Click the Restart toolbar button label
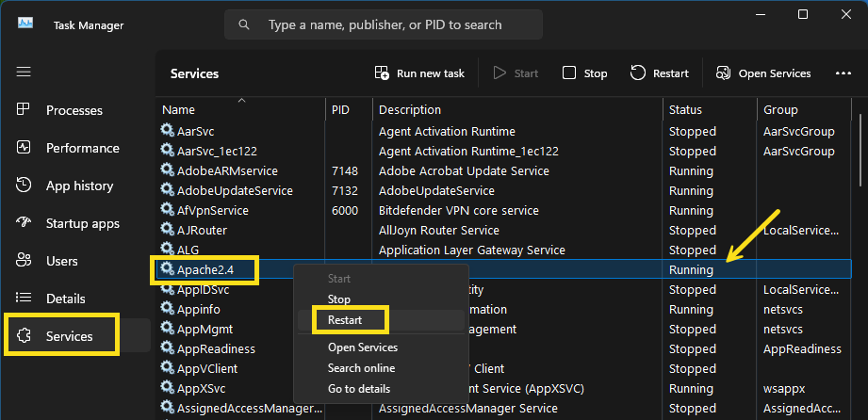Image resolution: width=868 pixels, height=420 pixels. pos(671,73)
